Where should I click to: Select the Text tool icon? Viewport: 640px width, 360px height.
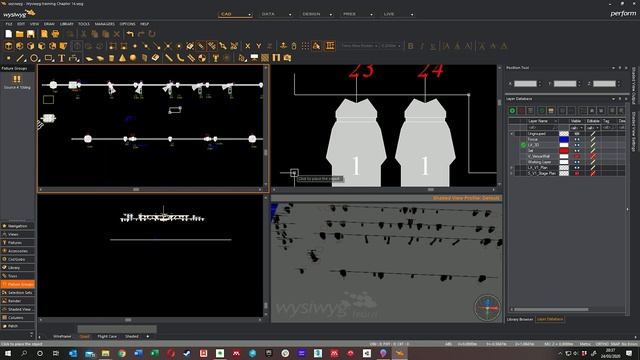pos(62,58)
